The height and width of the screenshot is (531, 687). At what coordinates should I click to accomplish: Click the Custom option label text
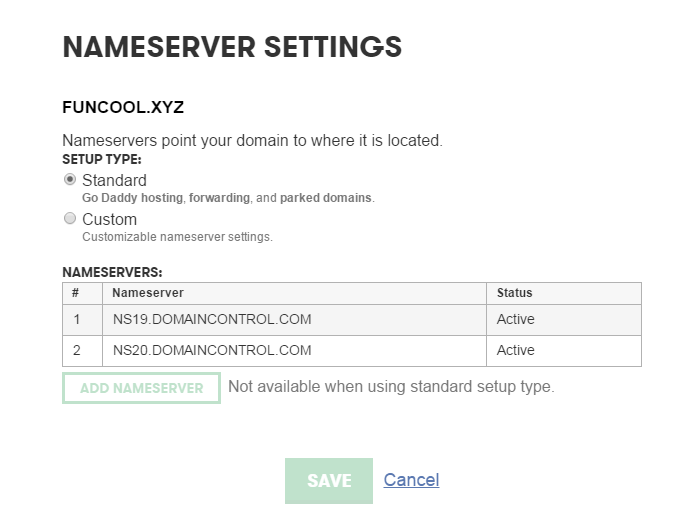(110, 219)
